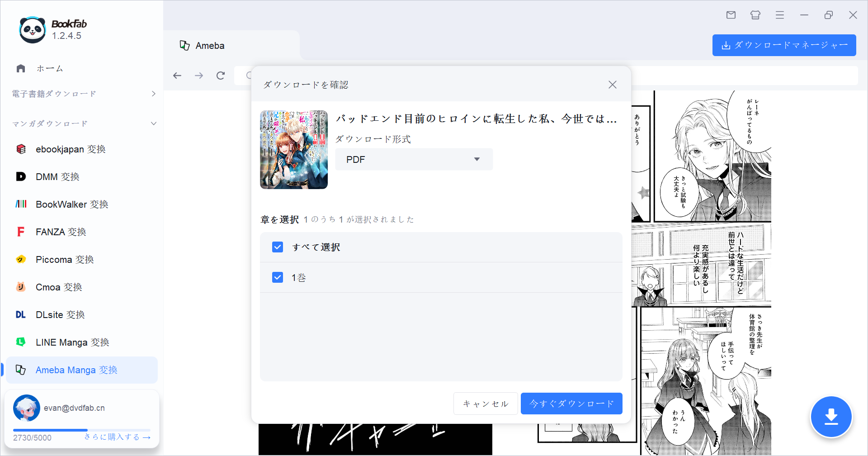The width and height of the screenshot is (868, 456).
Task: Go forward with the right arrow
Action: pos(199,76)
